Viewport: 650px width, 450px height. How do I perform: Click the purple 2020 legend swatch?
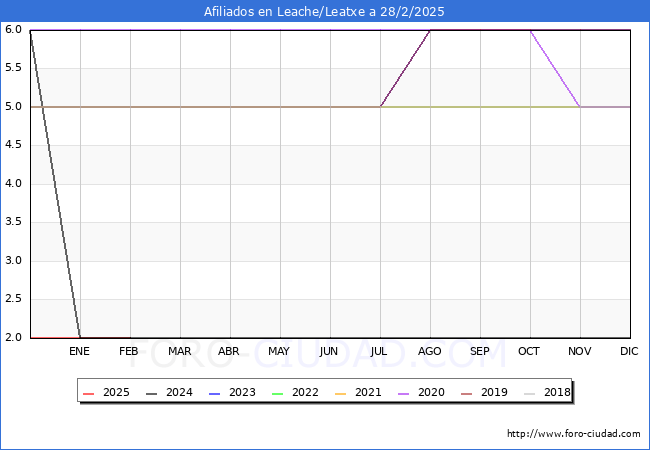coord(404,393)
